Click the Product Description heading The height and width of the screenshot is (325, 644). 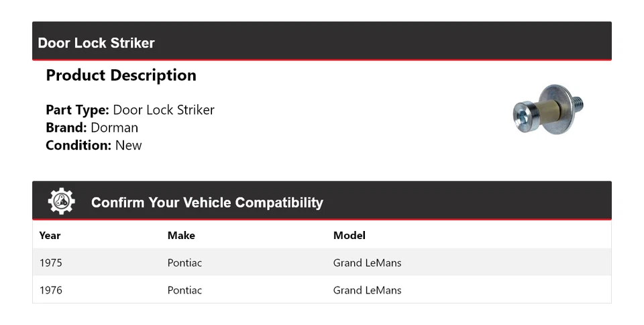point(121,75)
